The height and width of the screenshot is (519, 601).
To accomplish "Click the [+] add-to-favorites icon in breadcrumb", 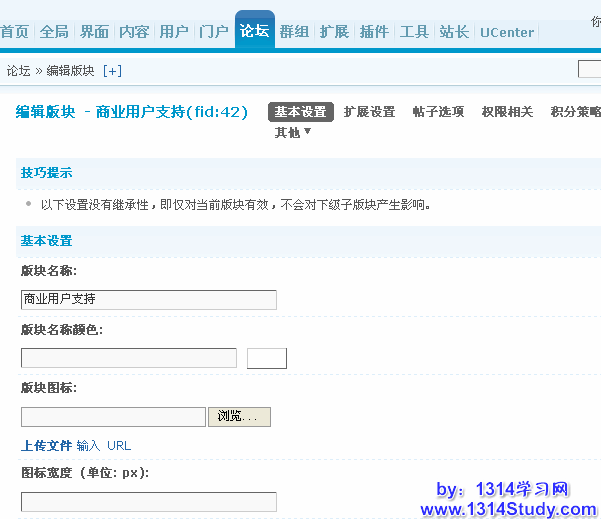I will coord(112,71).
